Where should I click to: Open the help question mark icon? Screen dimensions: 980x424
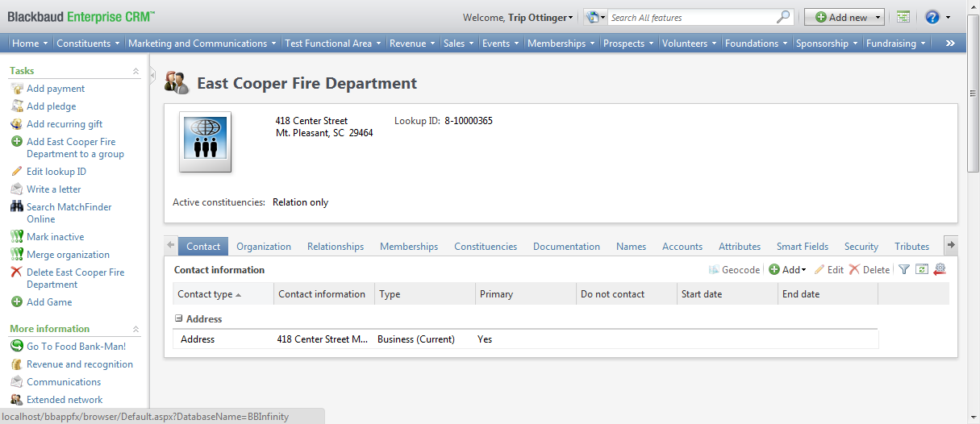tap(932, 17)
